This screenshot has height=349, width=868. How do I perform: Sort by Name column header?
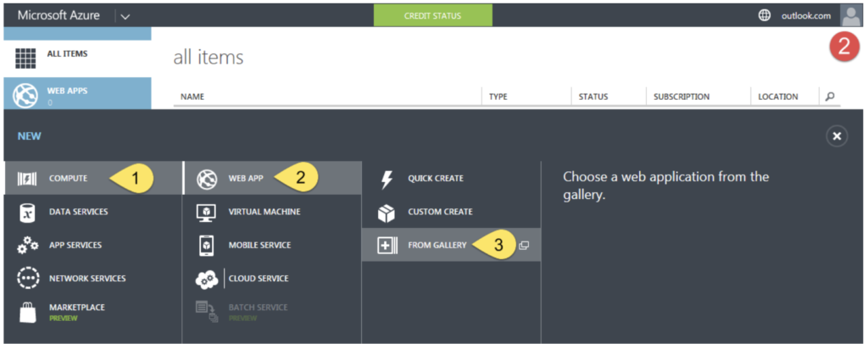(x=192, y=97)
